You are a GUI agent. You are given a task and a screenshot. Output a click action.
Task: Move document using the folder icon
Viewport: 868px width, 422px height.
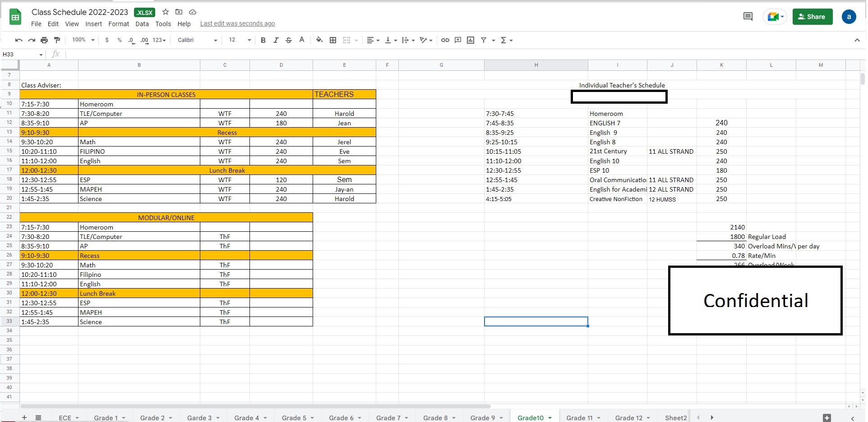click(x=179, y=12)
